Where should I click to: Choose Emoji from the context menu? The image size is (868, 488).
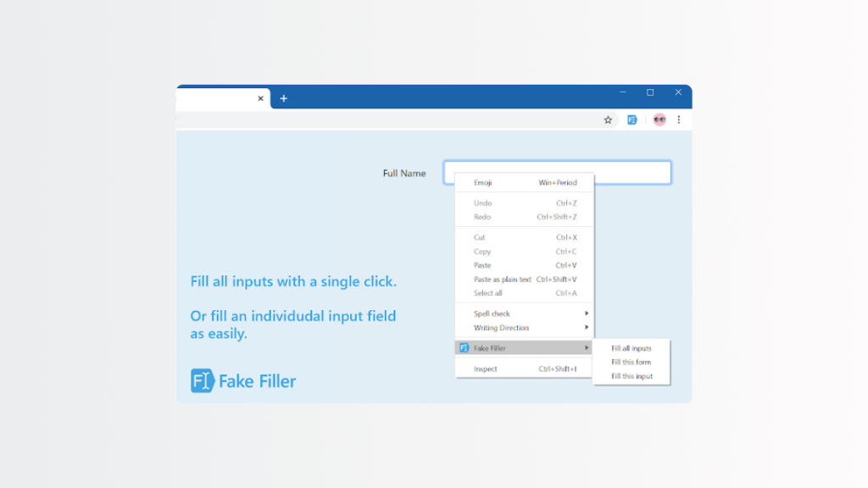525,183
